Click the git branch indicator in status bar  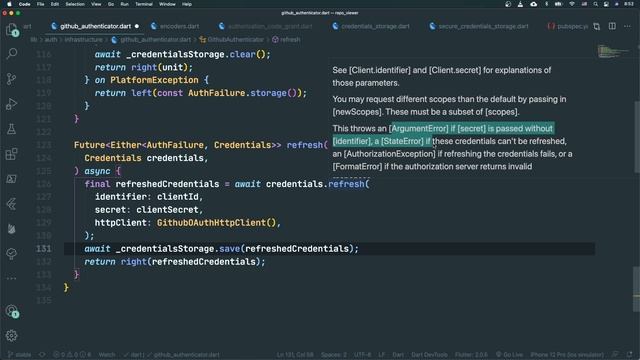point(19,355)
